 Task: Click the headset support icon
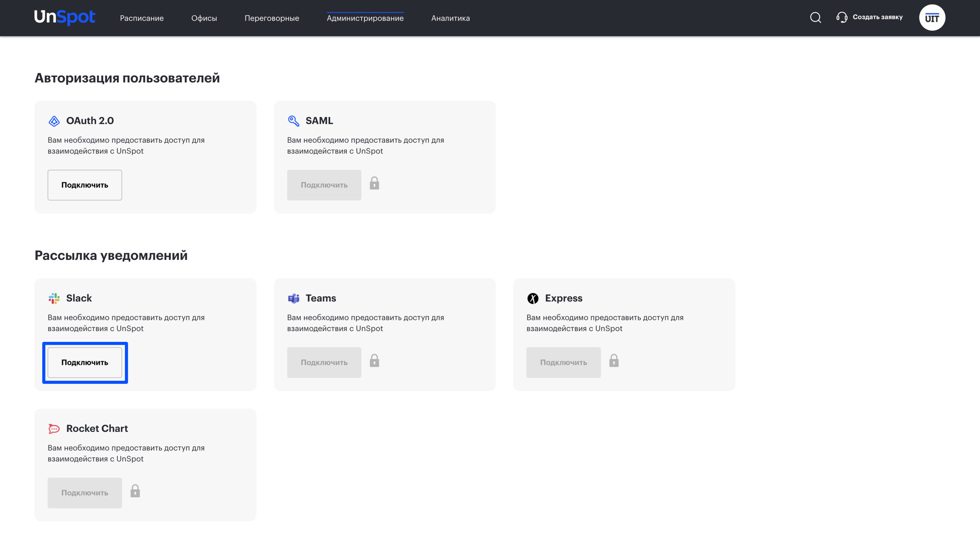tap(842, 17)
